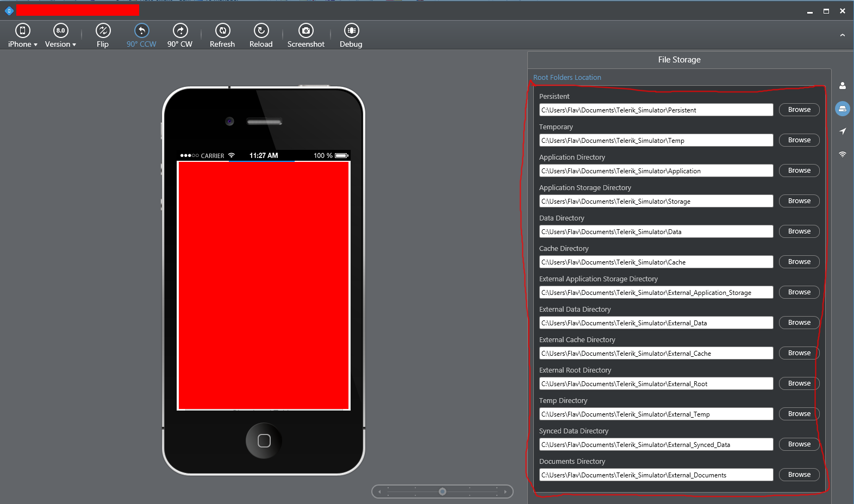The height and width of the screenshot is (504, 854).
Task: Take a Screenshot of the simulator
Action: click(306, 36)
